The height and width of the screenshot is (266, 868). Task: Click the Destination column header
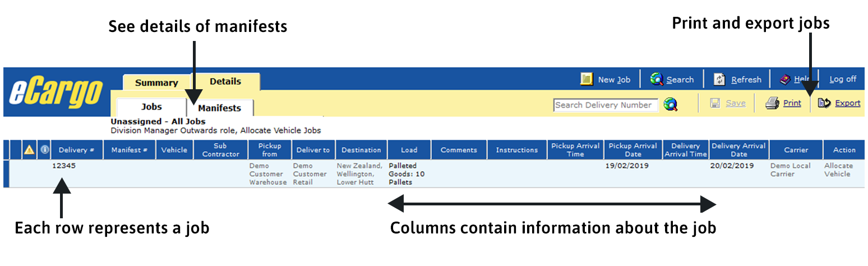(x=361, y=150)
